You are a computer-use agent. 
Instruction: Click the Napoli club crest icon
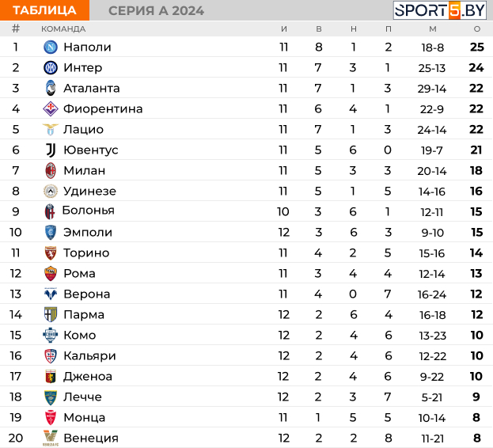51,47
